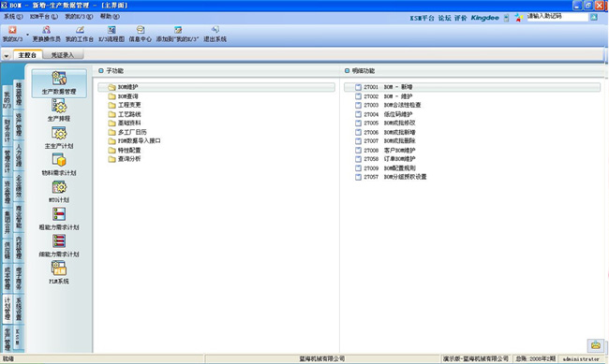609x364 pixels.
Task: Switch to the 管理会计 vertical tab
Action: click(x=7, y=161)
